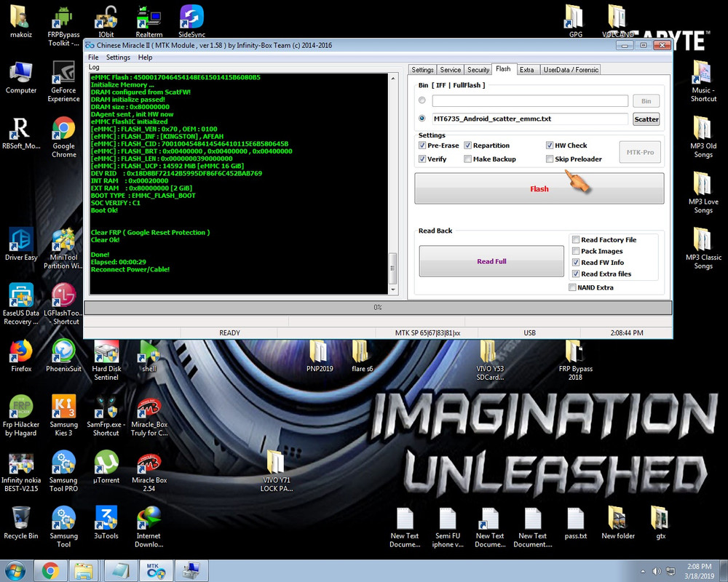Click the log panel scroll down arrow

pos(393,290)
